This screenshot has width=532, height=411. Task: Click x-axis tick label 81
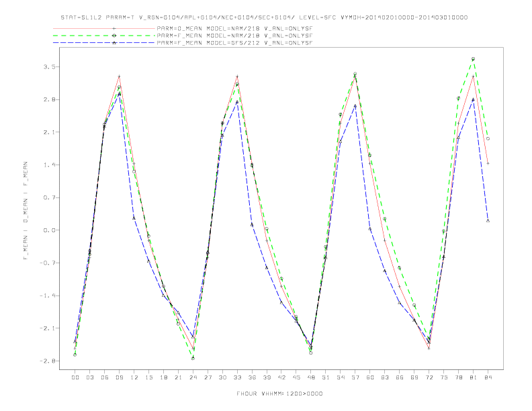[x=473, y=377]
